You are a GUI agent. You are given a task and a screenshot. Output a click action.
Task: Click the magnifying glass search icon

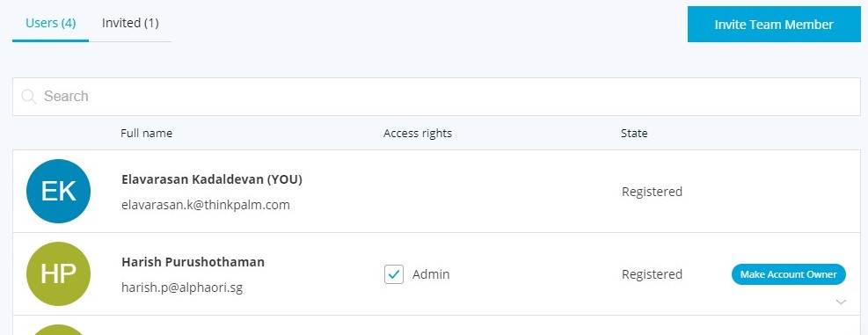click(29, 97)
